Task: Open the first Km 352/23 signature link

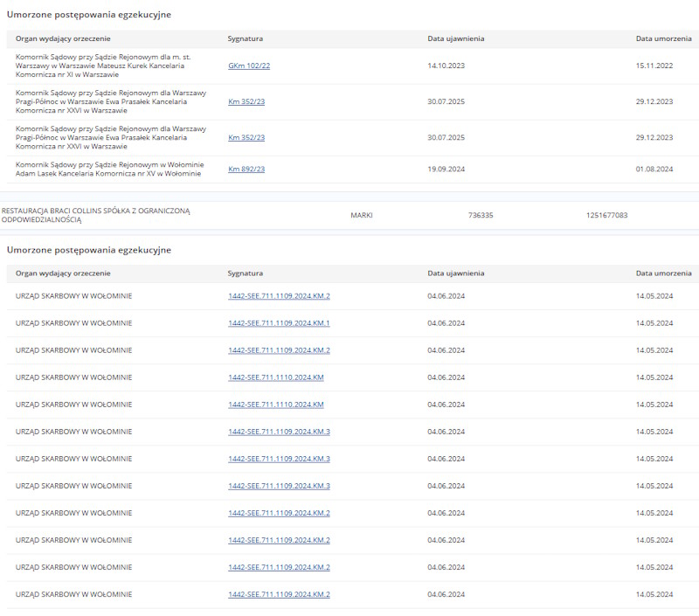Action: [246, 101]
